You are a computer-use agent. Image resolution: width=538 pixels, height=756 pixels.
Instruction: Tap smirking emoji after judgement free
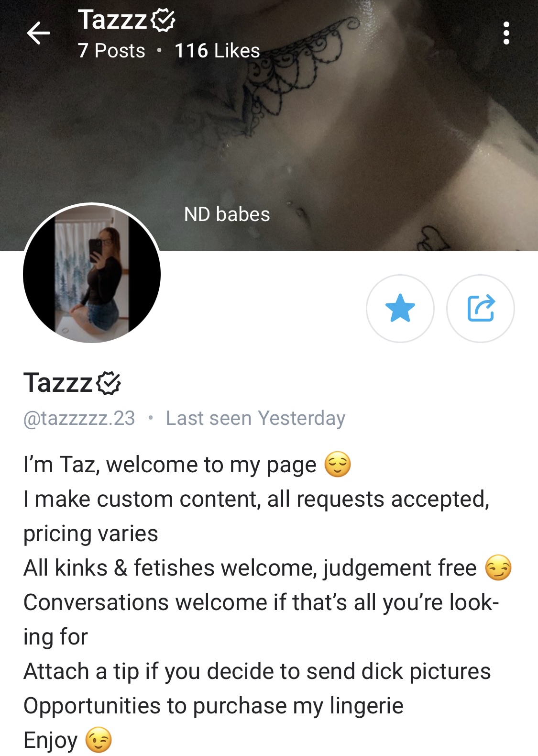(498, 568)
